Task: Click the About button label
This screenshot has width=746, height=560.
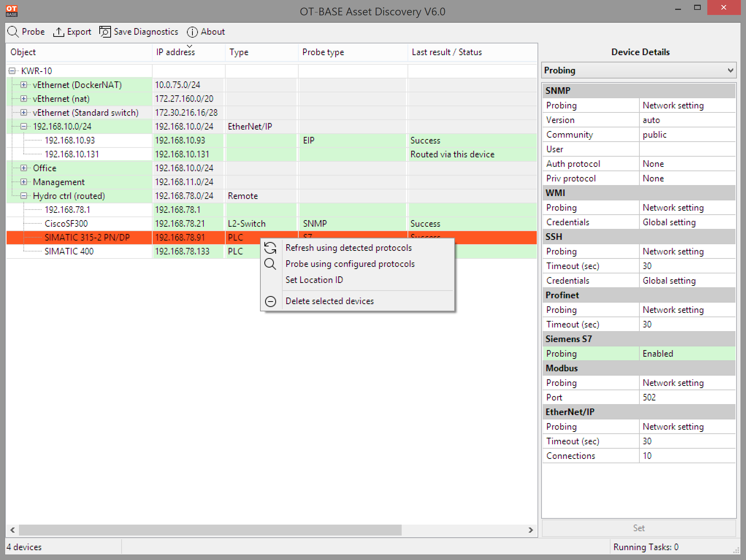Action: click(x=213, y=32)
